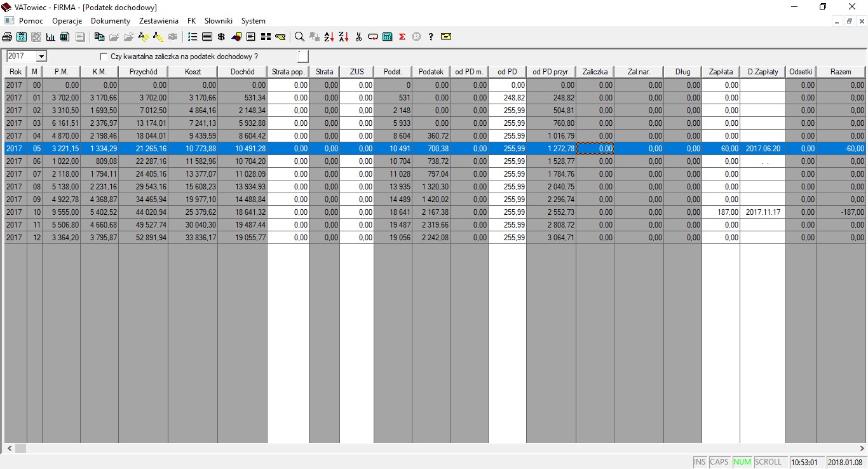Open the calendar icon showing 12
This screenshot has width=868, height=469.
click(x=22, y=37)
